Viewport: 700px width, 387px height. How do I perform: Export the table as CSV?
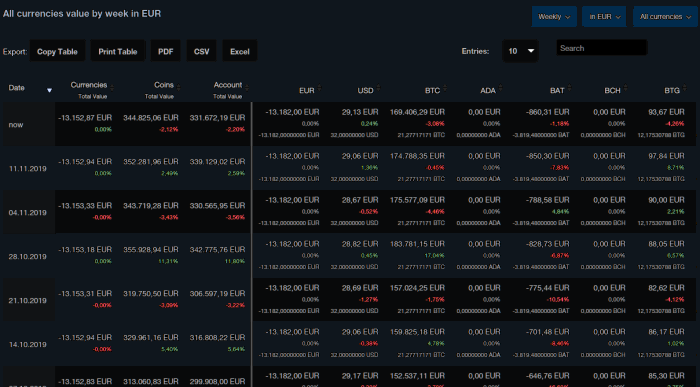pyautogui.click(x=201, y=51)
